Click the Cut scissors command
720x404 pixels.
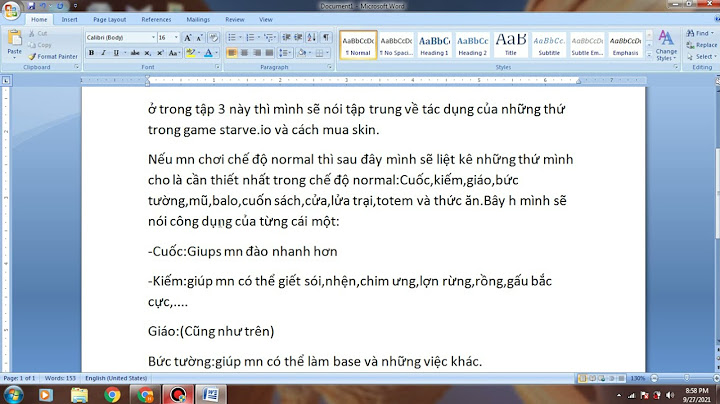click(x=38, y=34)
